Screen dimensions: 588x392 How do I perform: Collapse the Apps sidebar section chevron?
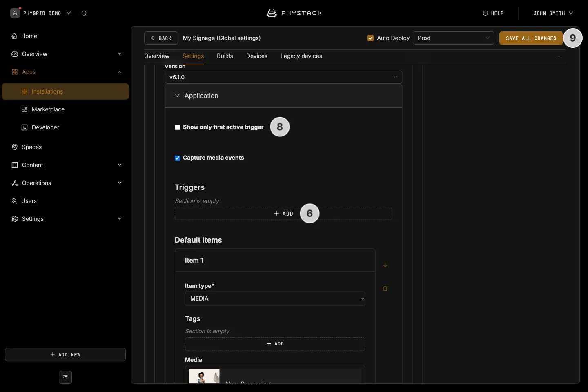(x=120, y=72)
